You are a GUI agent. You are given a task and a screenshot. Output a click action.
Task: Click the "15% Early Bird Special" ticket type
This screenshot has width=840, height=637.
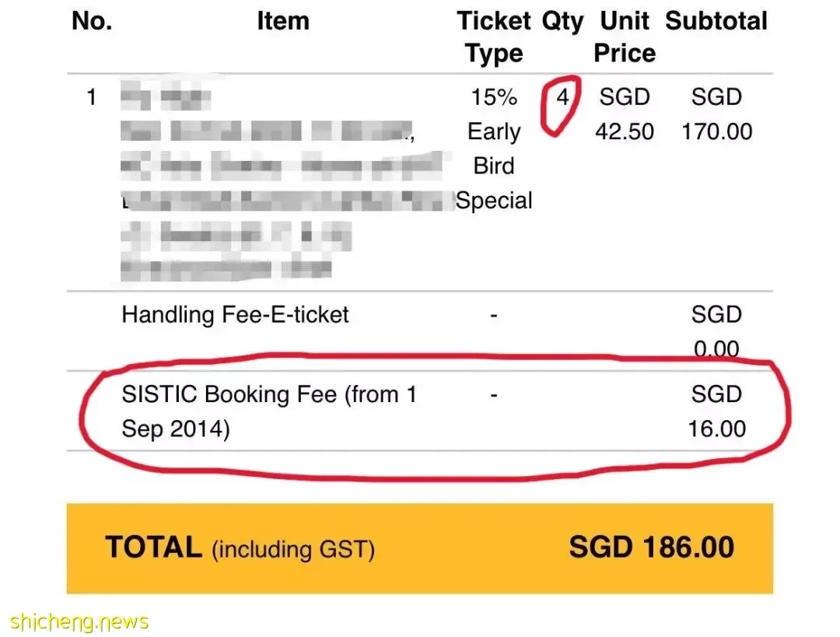pyautogui.click(x=494, y=149)
